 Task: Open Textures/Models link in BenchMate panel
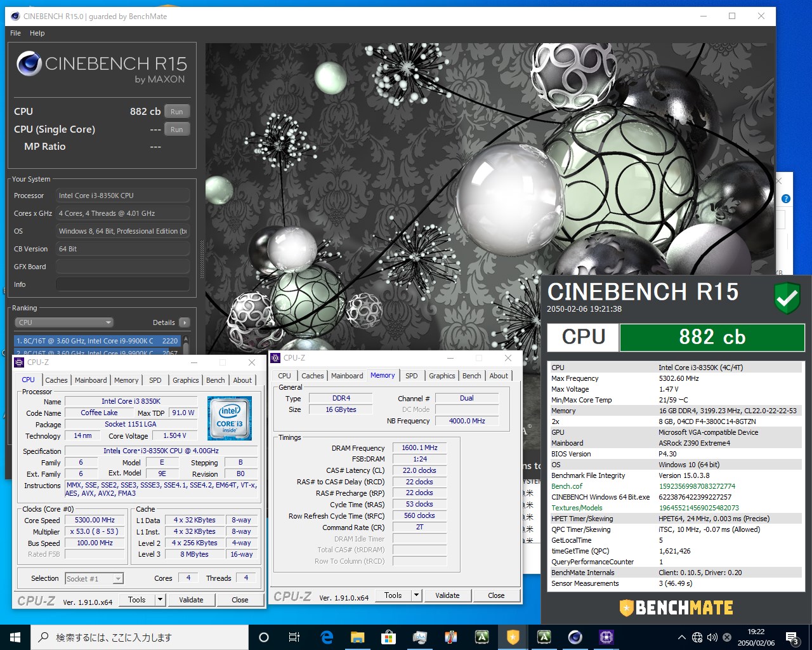coord(577,508)
